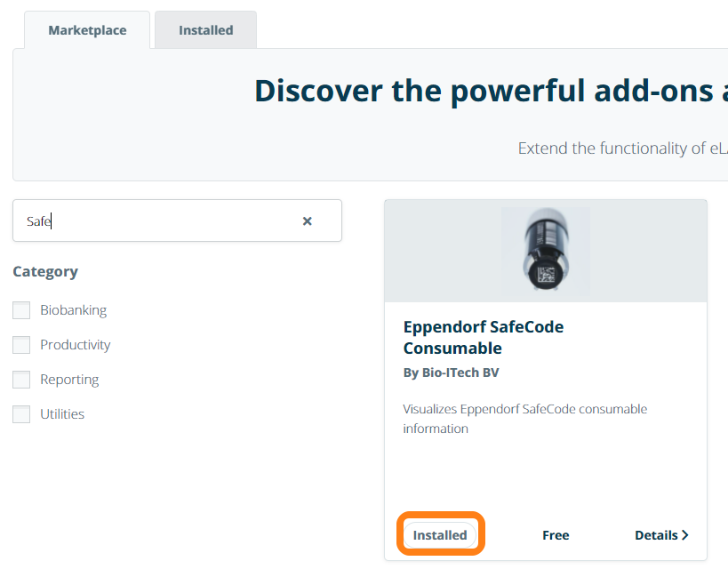
Task: Open Details for Eppendorf SafeCode Consumable
Action: (657, 535)
